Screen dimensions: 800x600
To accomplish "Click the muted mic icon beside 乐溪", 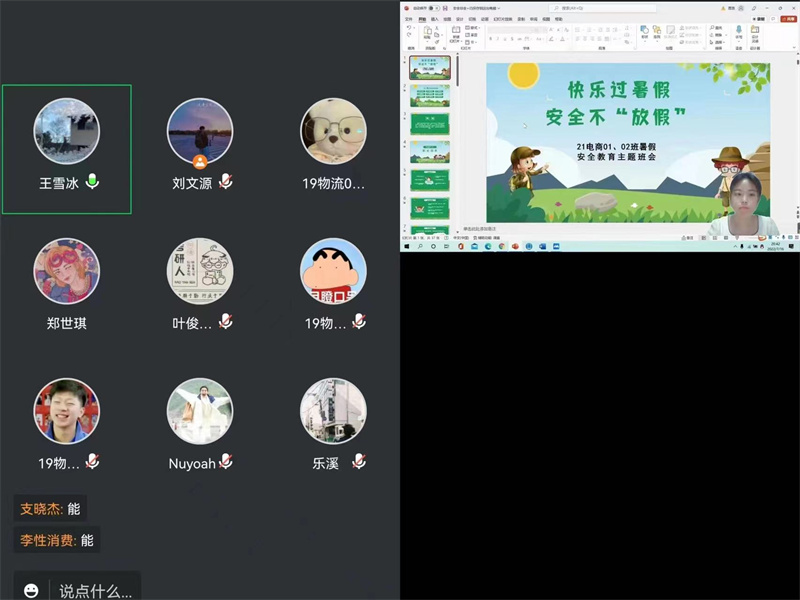I will click(x=359, y=461).
